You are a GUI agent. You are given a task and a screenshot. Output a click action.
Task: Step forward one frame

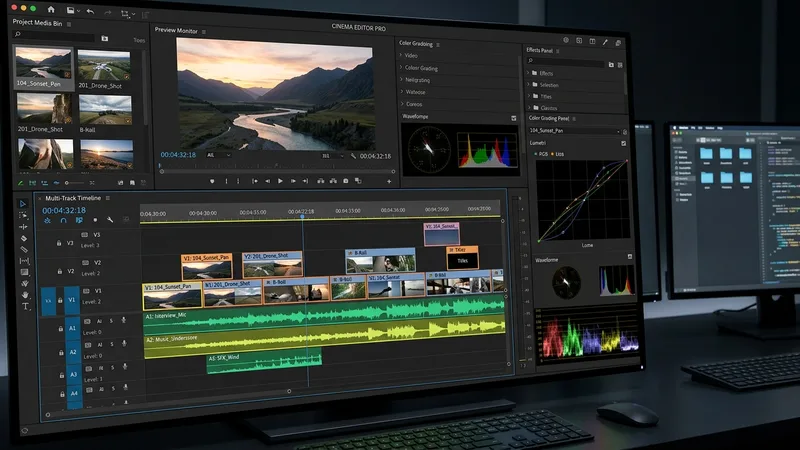tap(293, 181)
